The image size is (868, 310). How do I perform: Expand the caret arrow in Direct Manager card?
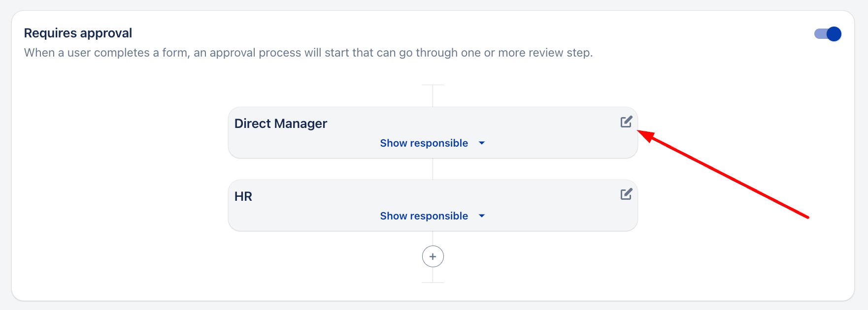(482, 143)
